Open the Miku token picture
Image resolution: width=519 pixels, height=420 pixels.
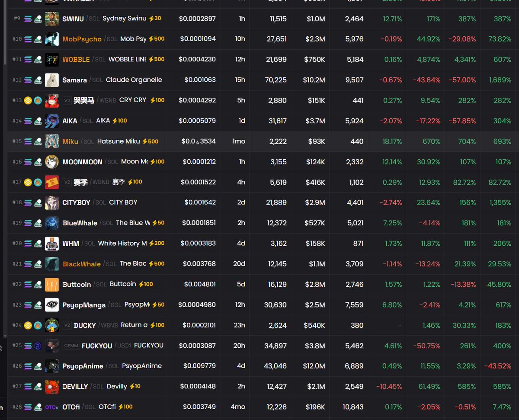[52, 141]
